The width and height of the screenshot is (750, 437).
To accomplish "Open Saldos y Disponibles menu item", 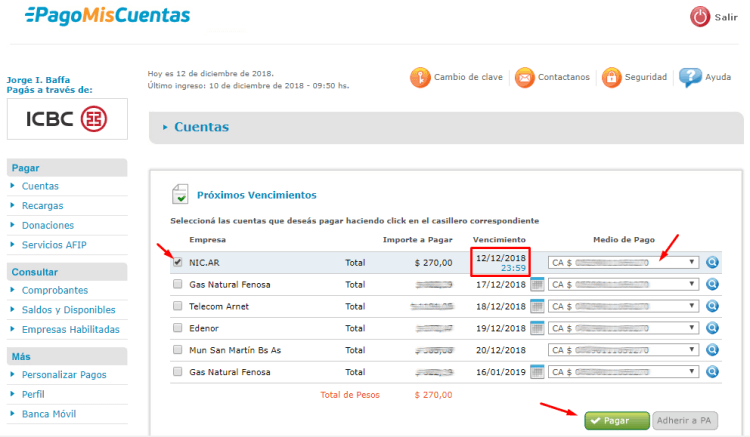I will (x=68, y=310).
